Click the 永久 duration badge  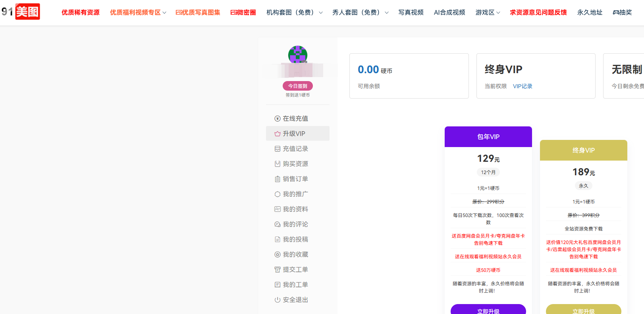point(584,186)
